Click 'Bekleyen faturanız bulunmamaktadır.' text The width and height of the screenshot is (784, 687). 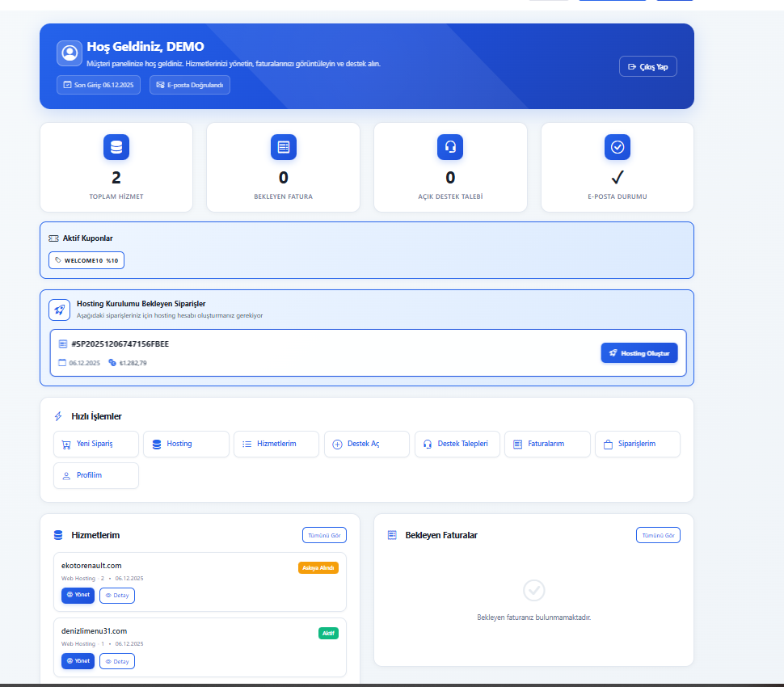(534, 617)
